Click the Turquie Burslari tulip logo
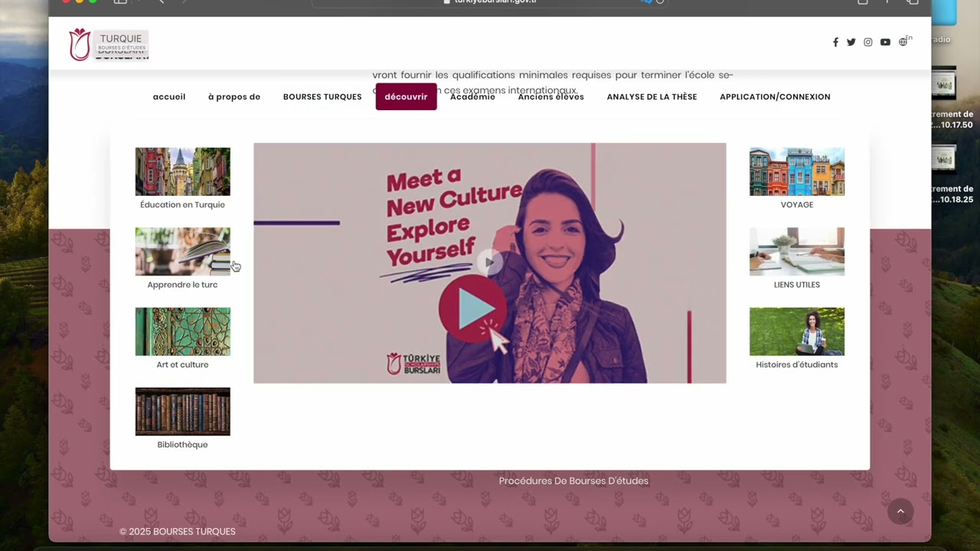Screen dimensions: 980x551 tap(80, 44)
